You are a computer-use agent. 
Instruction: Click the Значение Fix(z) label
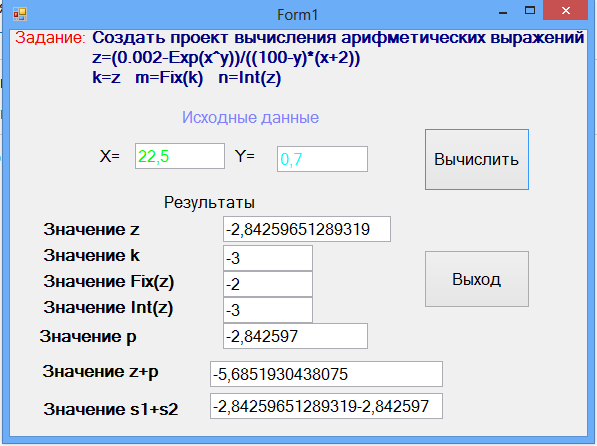click(x=109, y=282)
